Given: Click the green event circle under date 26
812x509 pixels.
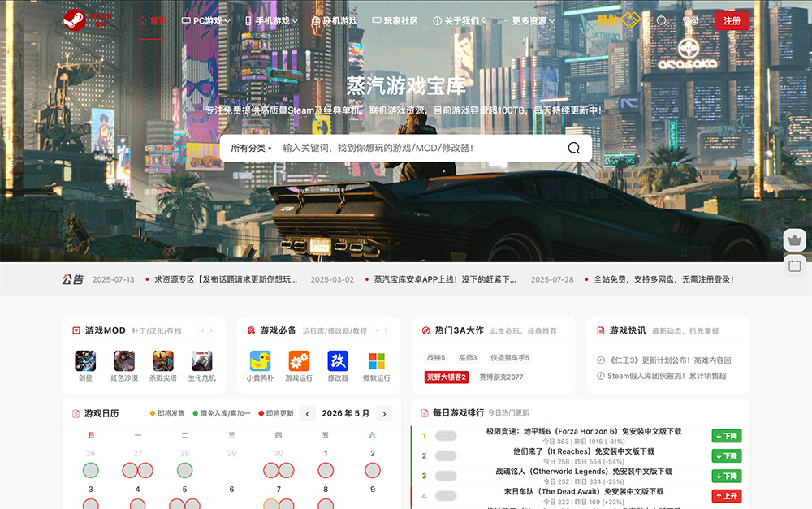Looking at the screenshot, I should click(x=91, y=470).
